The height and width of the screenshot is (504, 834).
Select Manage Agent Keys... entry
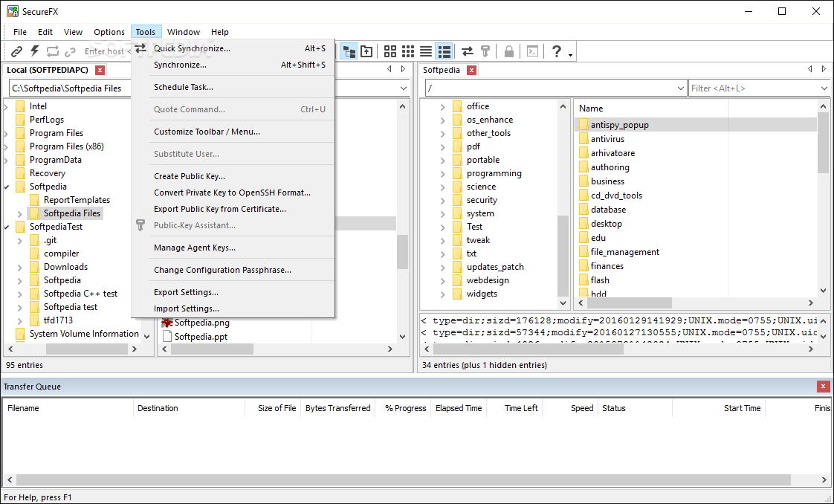(x=233, y=248)
